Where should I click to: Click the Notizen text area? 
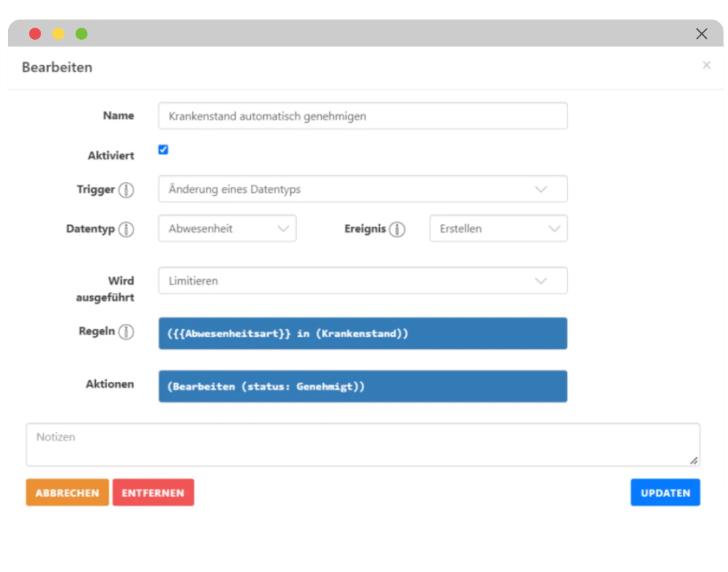coord(363,445)
